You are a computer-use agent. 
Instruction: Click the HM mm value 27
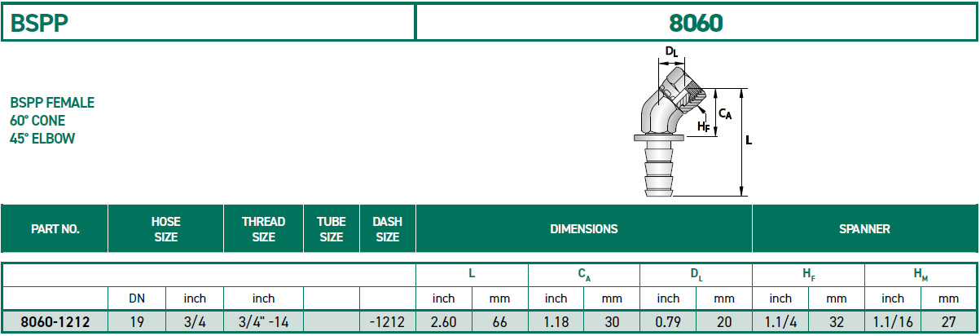point(948,322)
